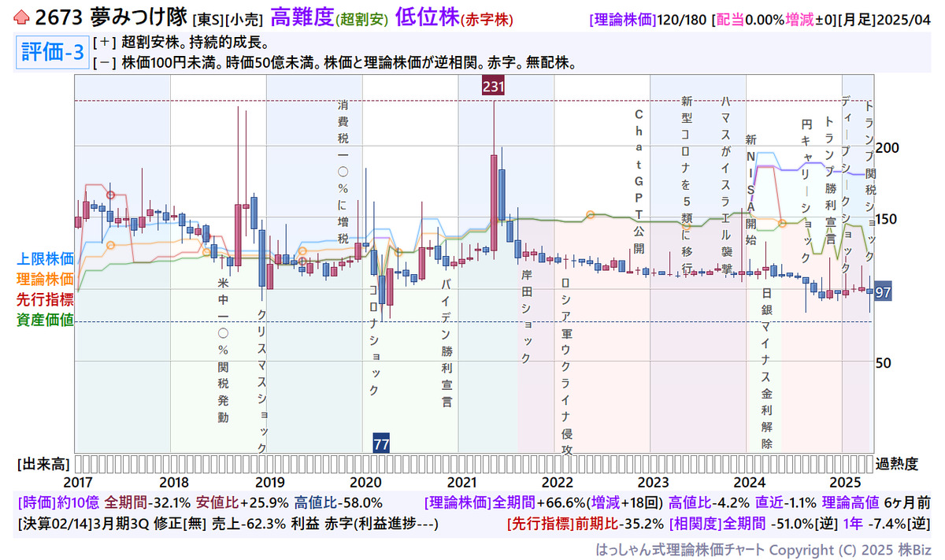945x560 pixels.
Task: Click the 97 current price tag
Action: pos(883,291)
